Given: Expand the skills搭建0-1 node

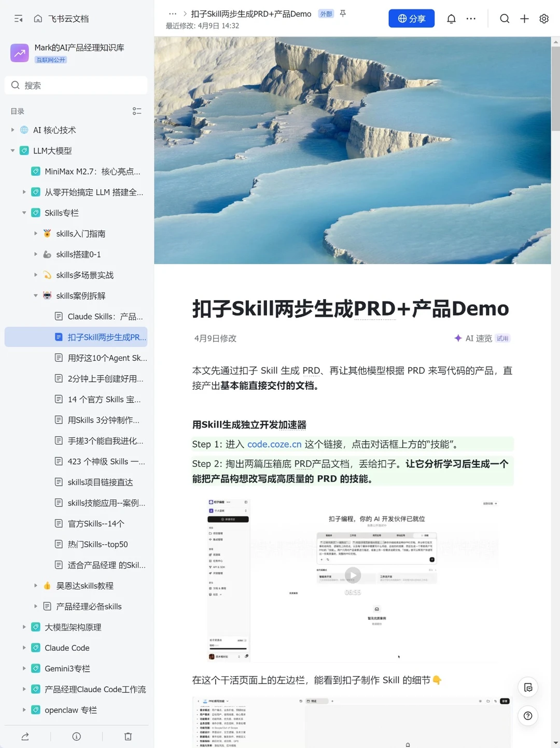Looking at the screenshot, I should [36, 255].
